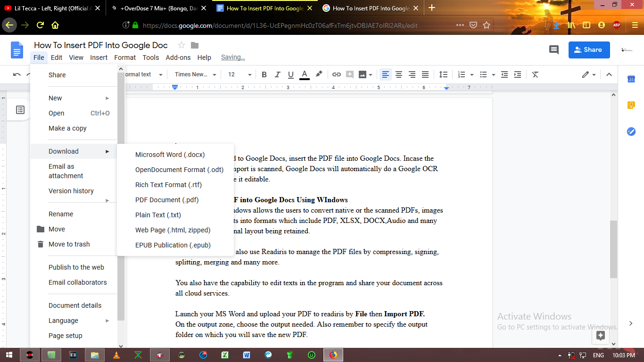
Task: Justify the text
Action: point(425,74)
